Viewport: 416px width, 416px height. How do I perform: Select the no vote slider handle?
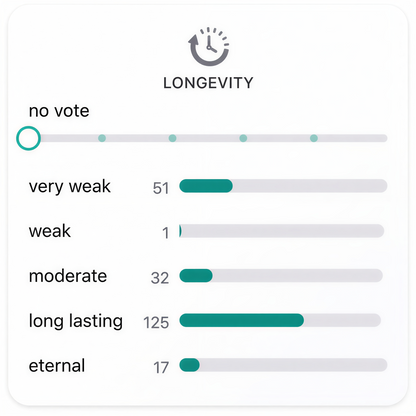tap(29, 138)
